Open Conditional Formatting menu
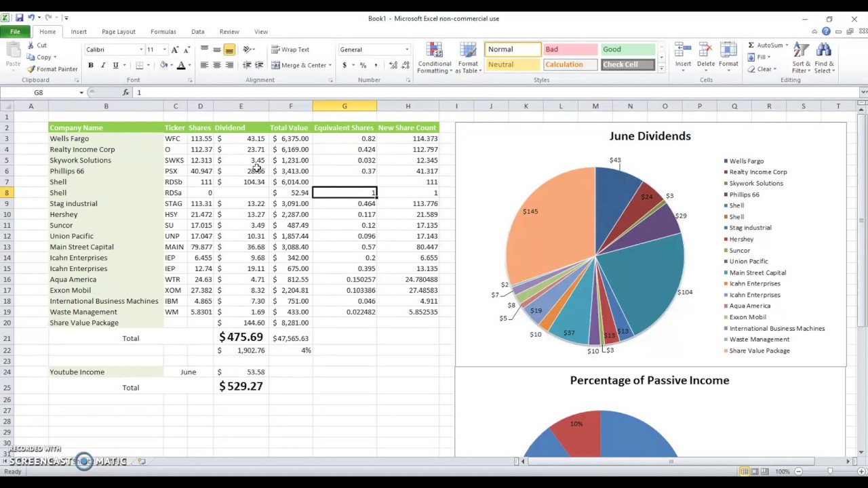The image size is (868, 488). (x=434, y=58)
